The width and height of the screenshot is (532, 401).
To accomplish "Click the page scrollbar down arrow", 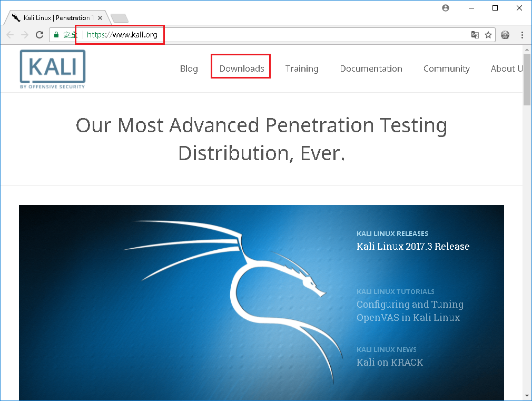I will pyautogui.click(x=526, y=396).
